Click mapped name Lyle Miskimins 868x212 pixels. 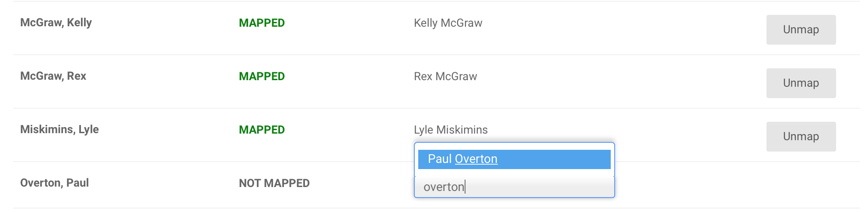pyautogui.click(x=451, y=130)
